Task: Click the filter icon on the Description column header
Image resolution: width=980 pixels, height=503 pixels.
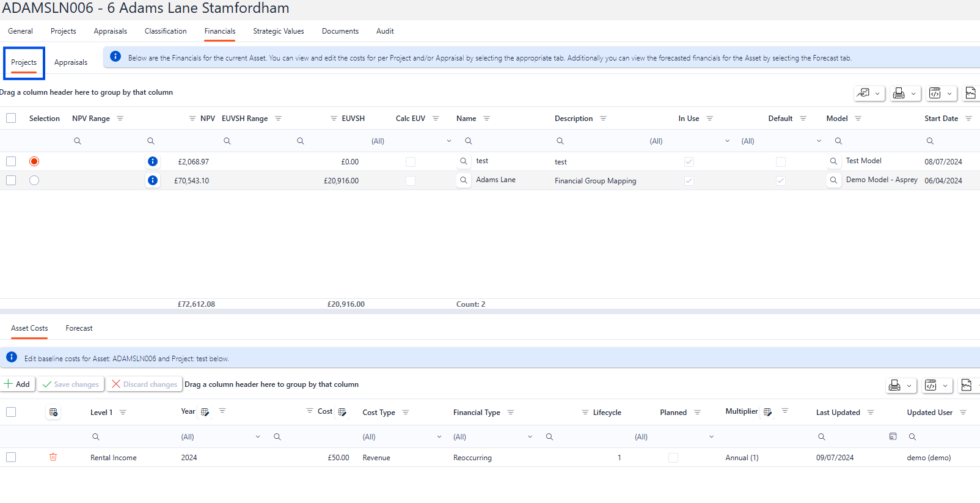Action: (x=603, y=119)
